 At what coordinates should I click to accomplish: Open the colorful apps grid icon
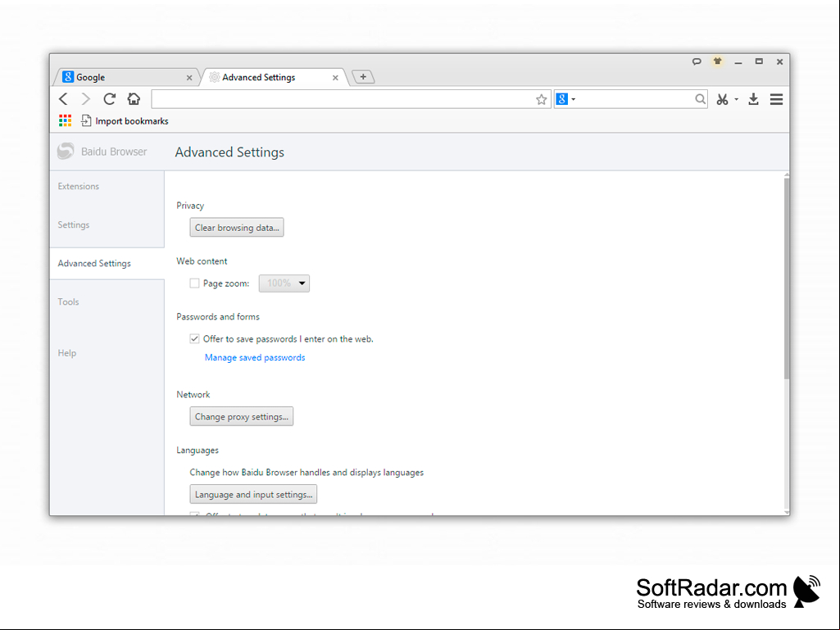pos(66,121)
